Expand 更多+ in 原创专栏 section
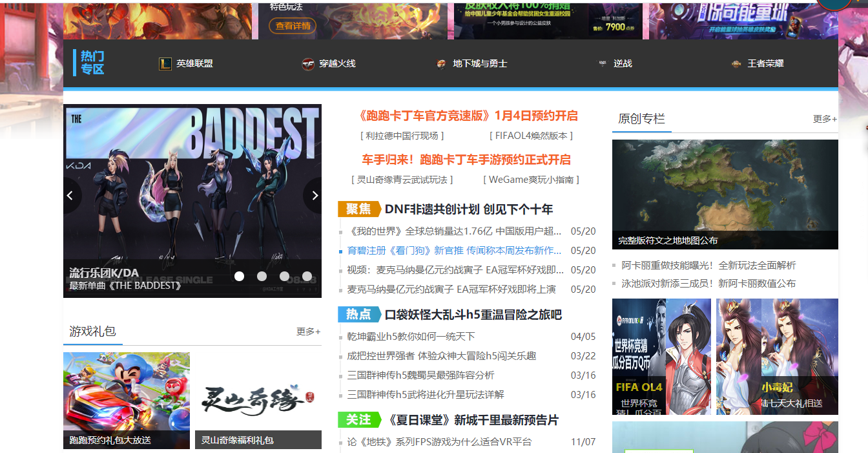 pyautogui.click(x=825, y=119)
